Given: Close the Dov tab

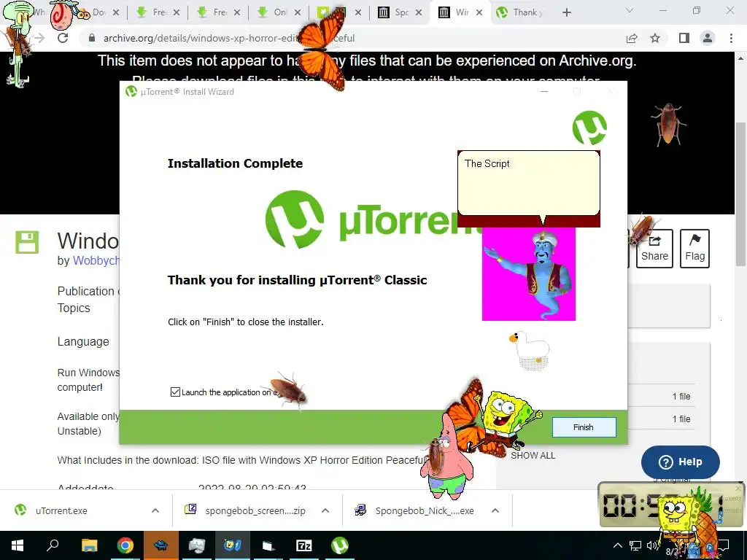Looking at the screenshot, I should [116, 13].
